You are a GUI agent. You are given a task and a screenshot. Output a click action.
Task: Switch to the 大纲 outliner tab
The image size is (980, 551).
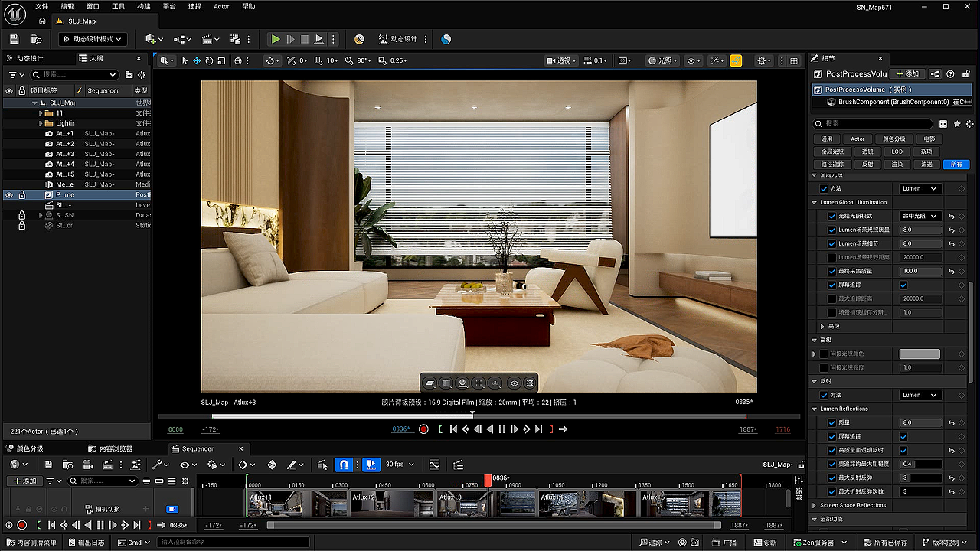click(x=90, y=58)
